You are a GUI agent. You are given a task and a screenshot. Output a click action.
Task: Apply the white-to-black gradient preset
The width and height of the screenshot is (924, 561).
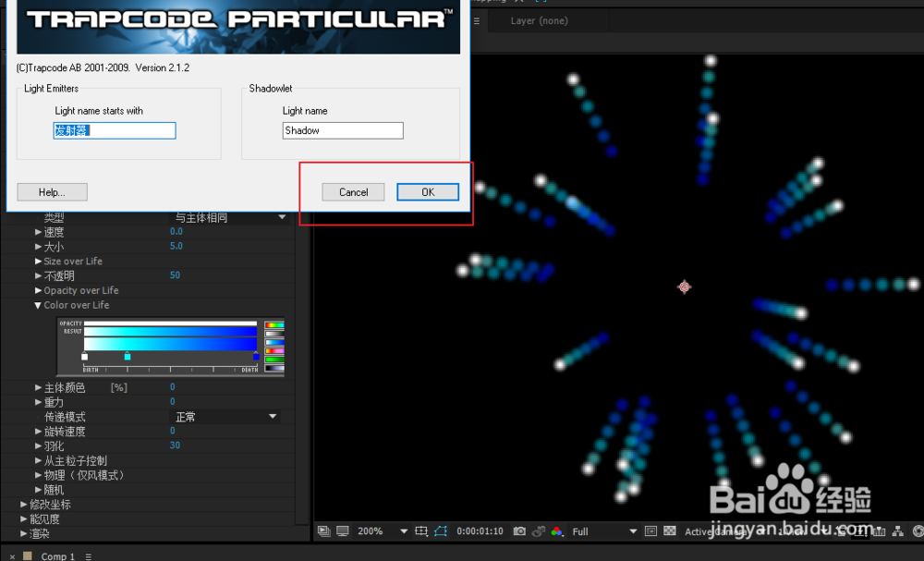[274, 334]
